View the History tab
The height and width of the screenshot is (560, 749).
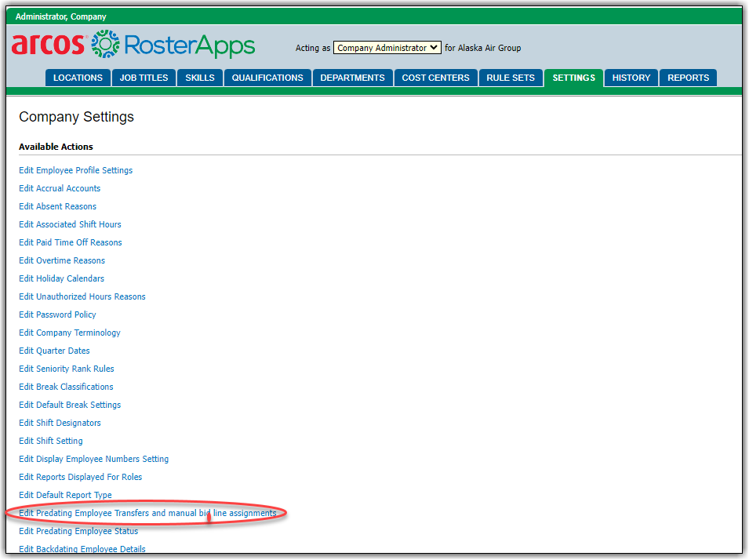pyautogui.click(x=631, y=78)
